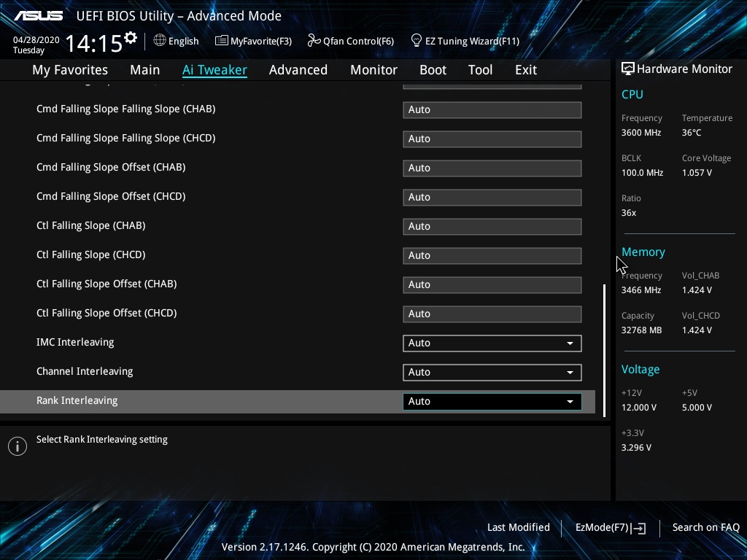Image resolution: width=747 pixels, height=560 pixels.
Task: Open the IMC Interleaving dropdown
Action: click(x=492, y=343)
